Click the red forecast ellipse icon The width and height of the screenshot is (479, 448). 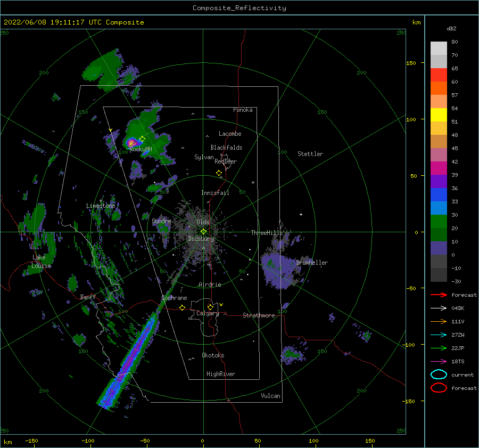tap(439, 388)
